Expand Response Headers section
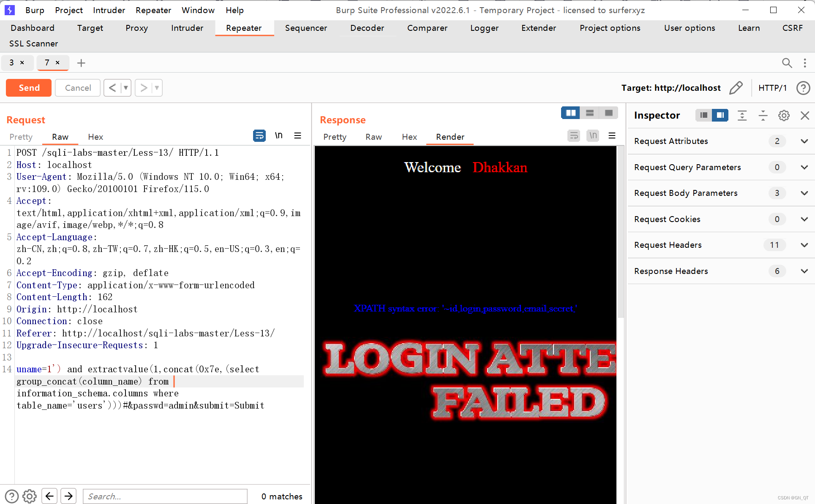This screenshot has width=815, height=504. coord(804,271)
